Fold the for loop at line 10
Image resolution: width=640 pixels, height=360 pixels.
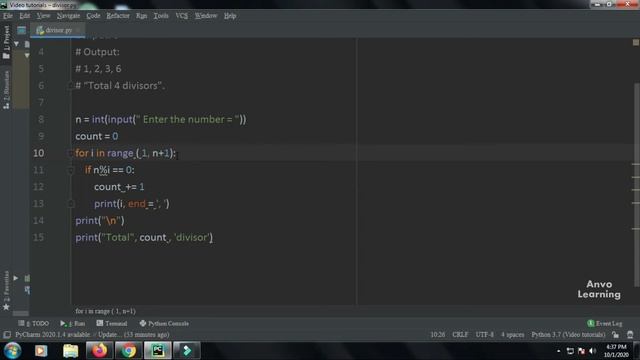[x=70, y=153]
